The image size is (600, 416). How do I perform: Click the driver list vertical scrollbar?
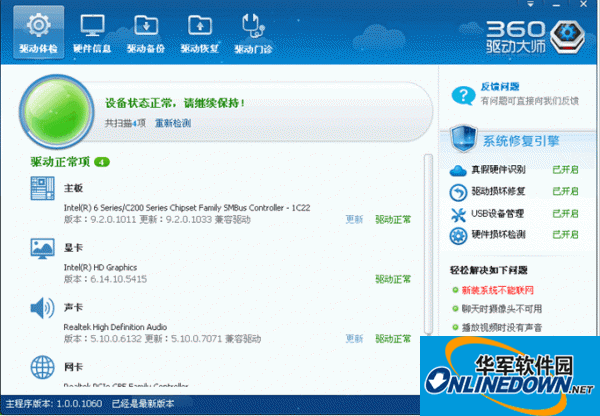[x=428, y=244]
